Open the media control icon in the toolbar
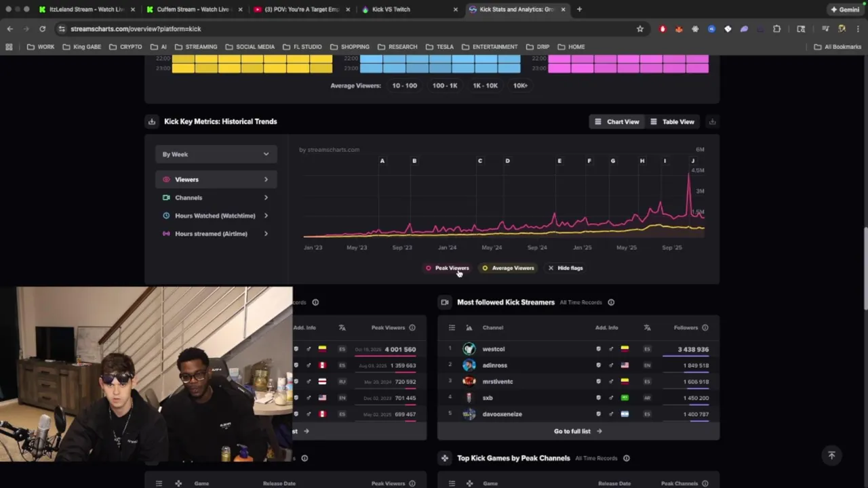The height and width of the screenshot is (488, 868). click(825, 29)
